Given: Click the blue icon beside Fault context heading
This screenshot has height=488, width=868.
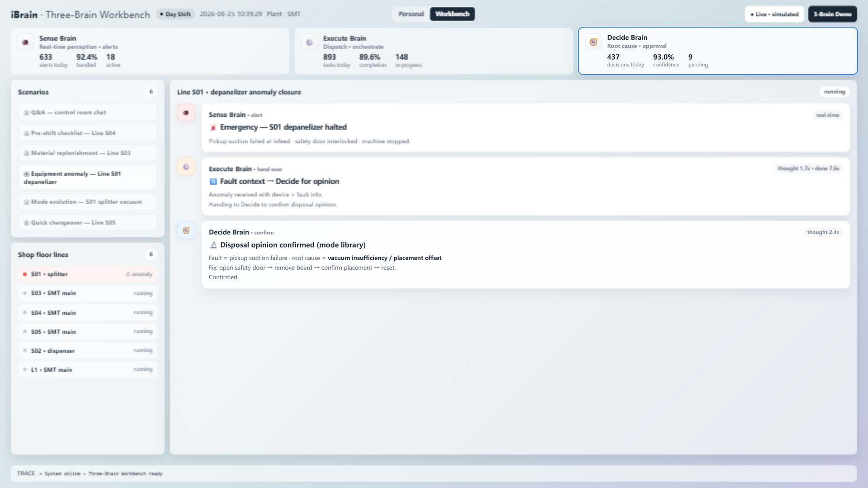Looking at the screenshot, I should [213, 182].
